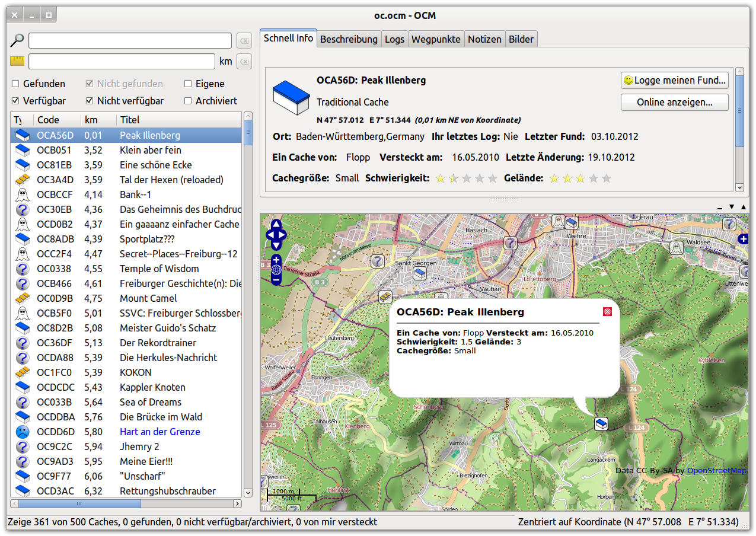
Task: Click the sad face icon of OCDD6D row
Action: pos(22,432)
